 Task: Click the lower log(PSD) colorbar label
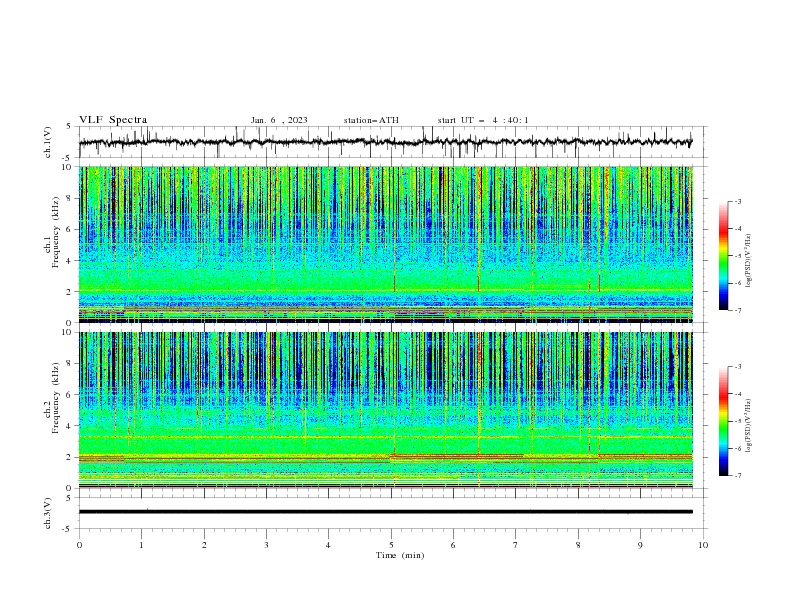749,426
